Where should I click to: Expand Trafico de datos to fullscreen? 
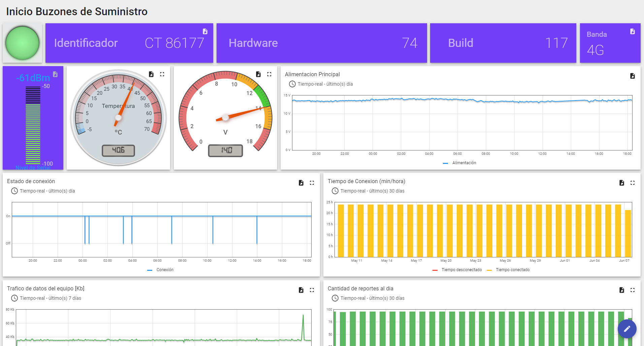coord(312,290)
